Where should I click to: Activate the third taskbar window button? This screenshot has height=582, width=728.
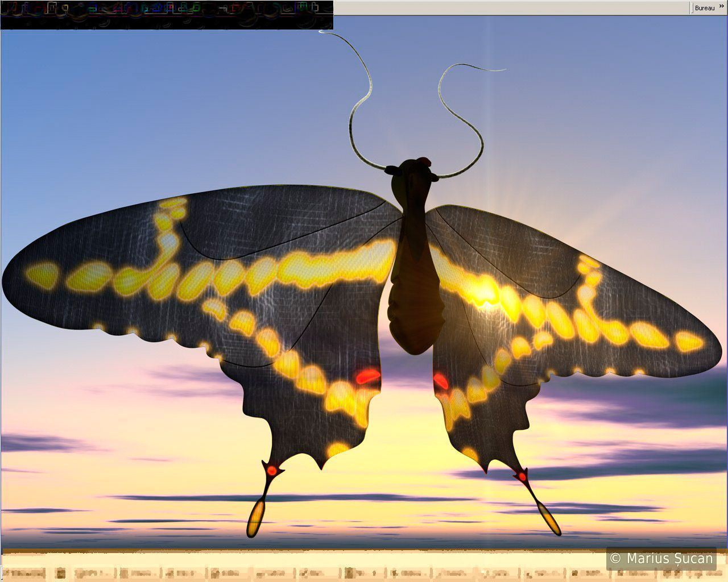183,573
